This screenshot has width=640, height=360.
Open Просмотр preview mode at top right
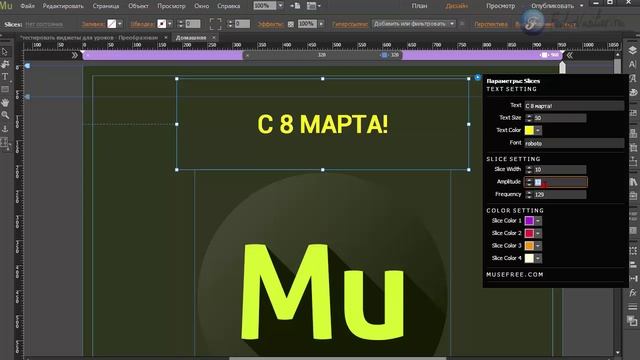click(x=500, y=6)
